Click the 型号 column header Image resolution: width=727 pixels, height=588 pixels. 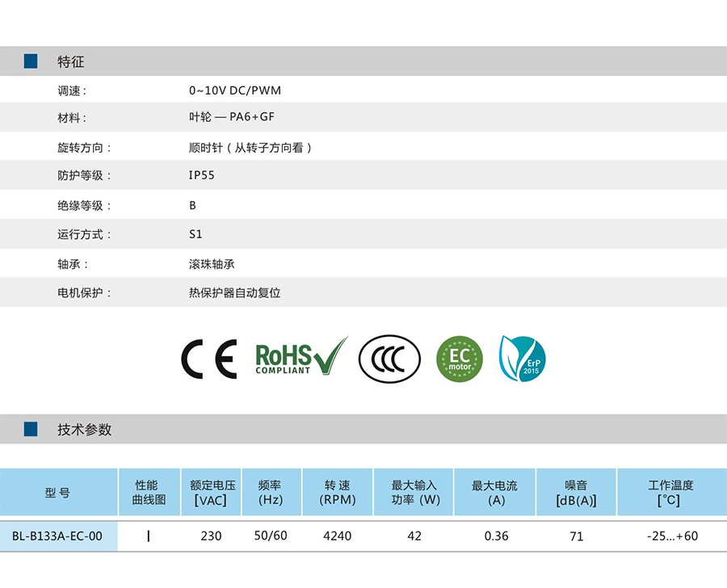58,493
